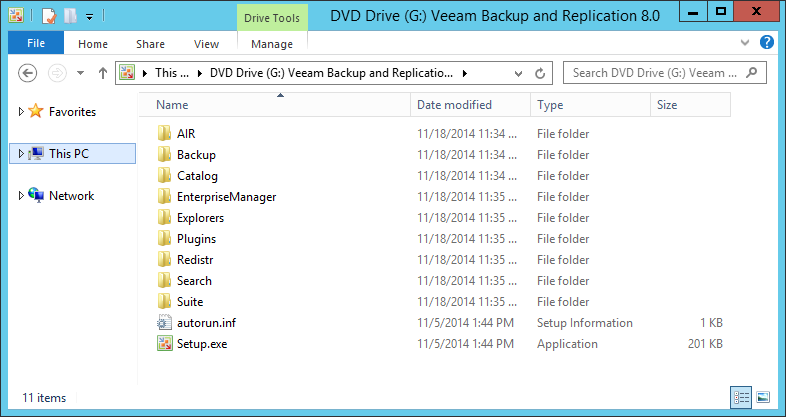Screen dimensions: 786x417
Task: Sort by the Date modified column header
Action: (470, 105)
